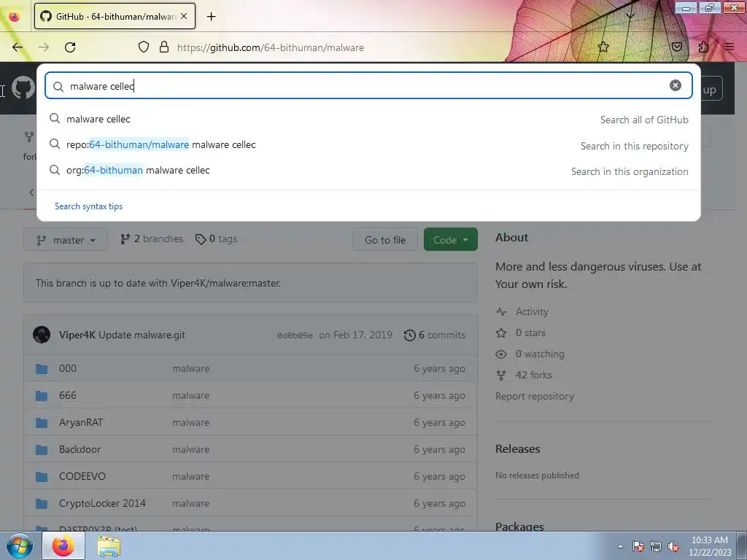This screenshot has width=747, height=560.
Task: Click Firefox back arrow
Action: pyautogui.click(x=18, y=47)
